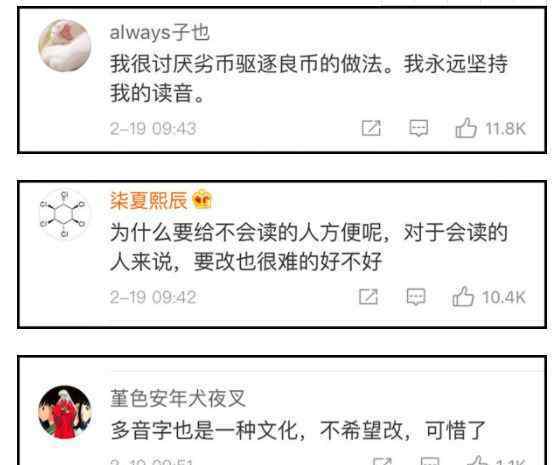Select comment text about 劣币驱逐良币
Viewport: 559px width, 465px height.
309,78
